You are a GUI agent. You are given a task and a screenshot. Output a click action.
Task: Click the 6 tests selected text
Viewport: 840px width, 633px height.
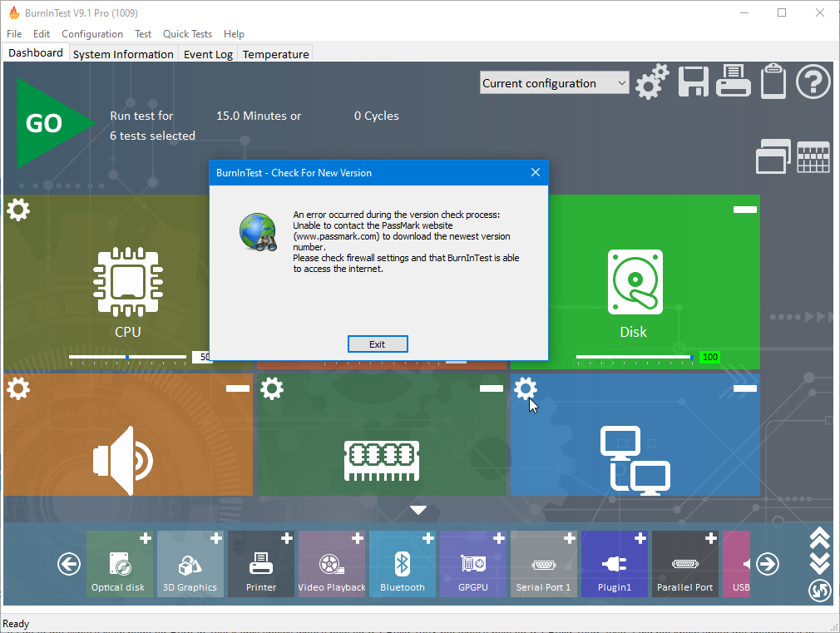pos(153,136)
